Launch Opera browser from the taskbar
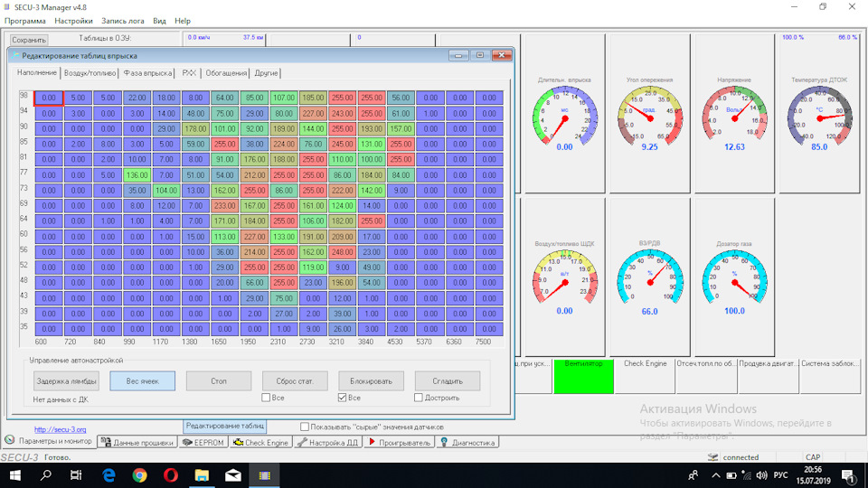The height and width of the screenshot is (488, 868). click(x=171, y=475)
